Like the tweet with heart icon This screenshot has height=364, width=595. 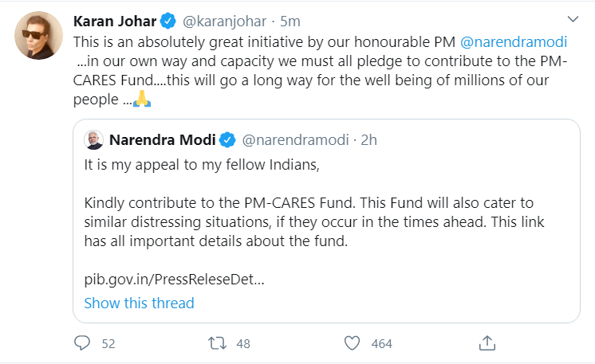pyautogui.click(x=352, y=343)
